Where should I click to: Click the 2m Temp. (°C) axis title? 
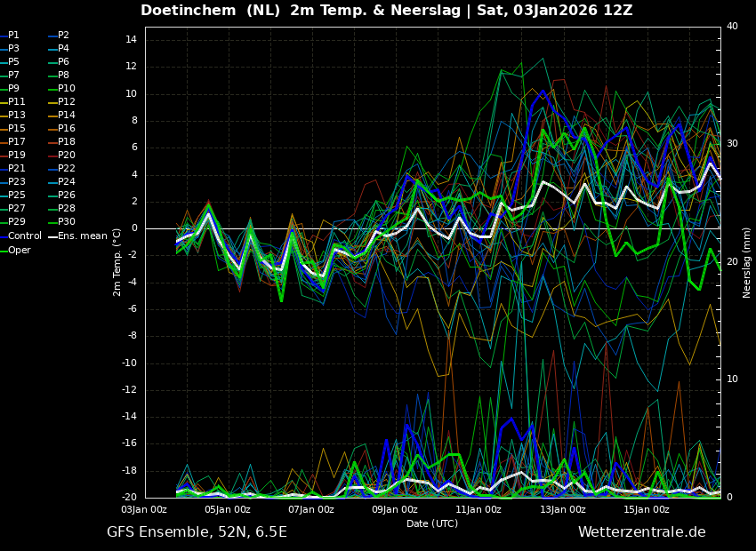(x=117, y=262)
